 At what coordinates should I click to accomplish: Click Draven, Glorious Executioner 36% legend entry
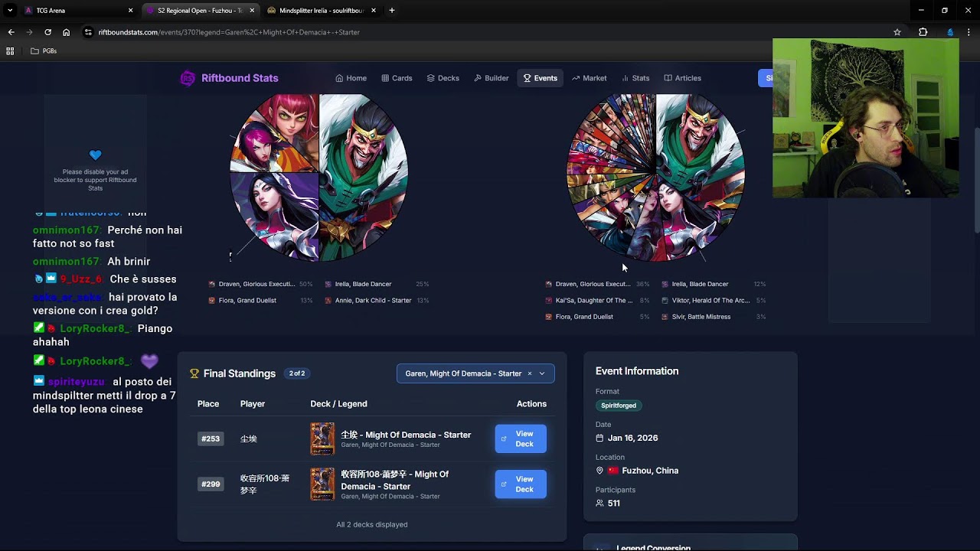(597, 284)
